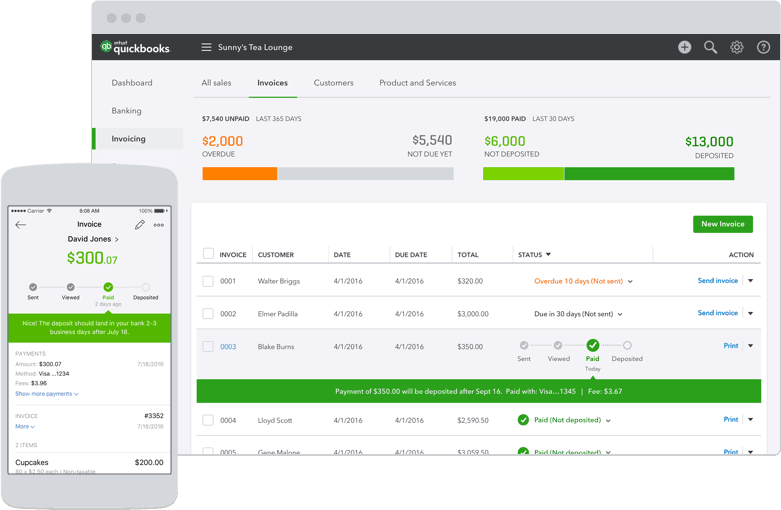Check the box for invoice 0002
The image size is (781, 510).
(208, 313)
